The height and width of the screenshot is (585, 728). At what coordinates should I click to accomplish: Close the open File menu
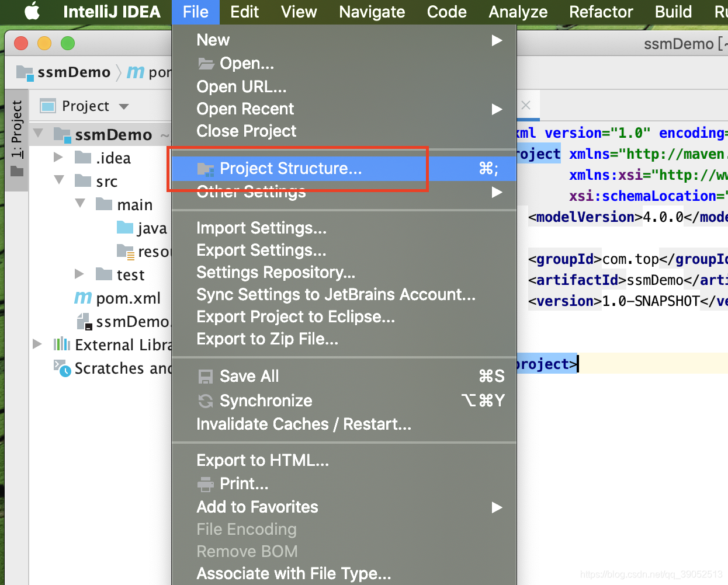tap(195, 12)
